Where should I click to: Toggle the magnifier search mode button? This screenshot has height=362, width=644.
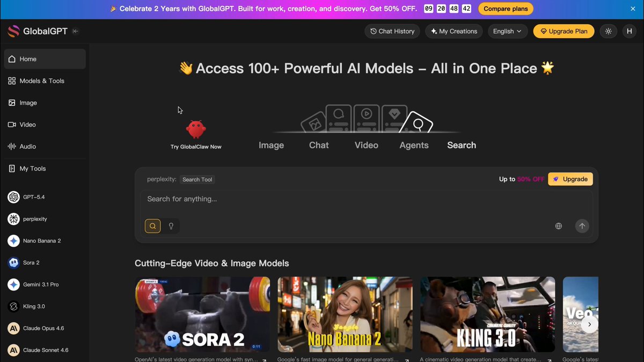point(153,226)
